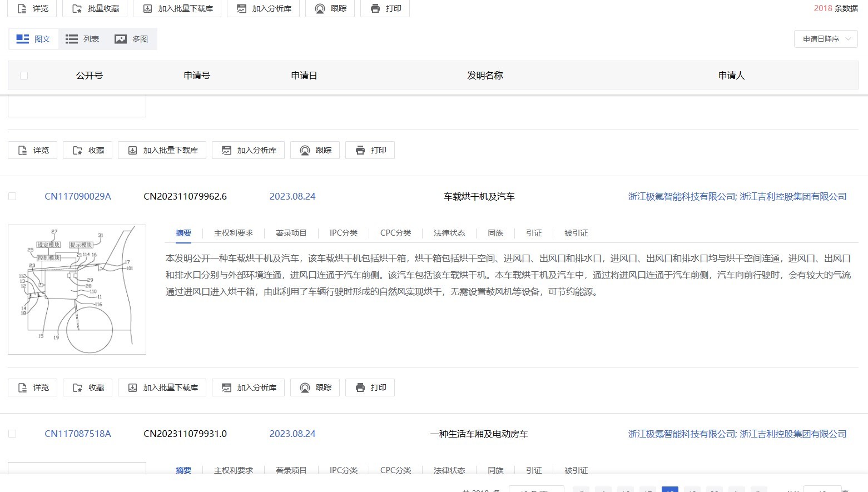Open publication number link CN117087518A
This screenshot has height=492, width=868.
coord(78,434)
